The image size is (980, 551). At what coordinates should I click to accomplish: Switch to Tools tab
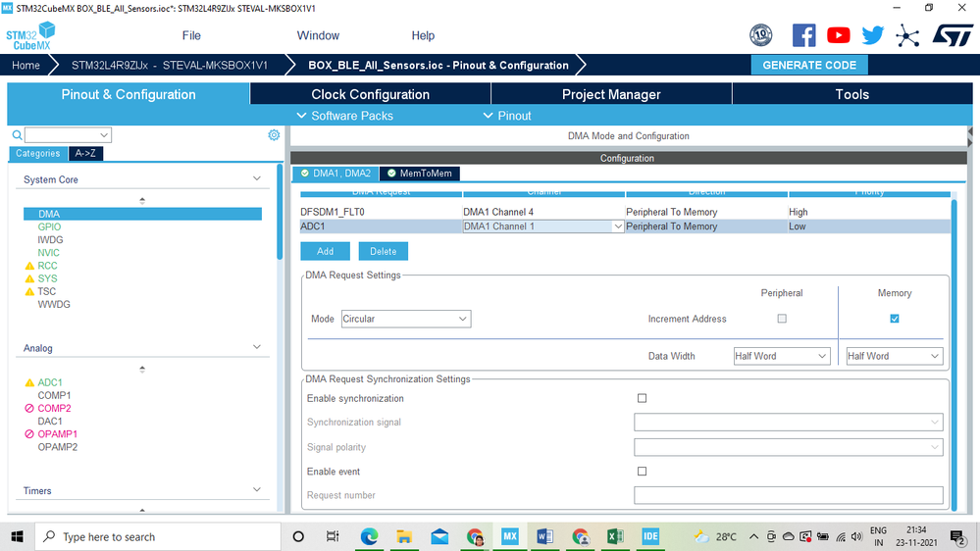[852, 94]
